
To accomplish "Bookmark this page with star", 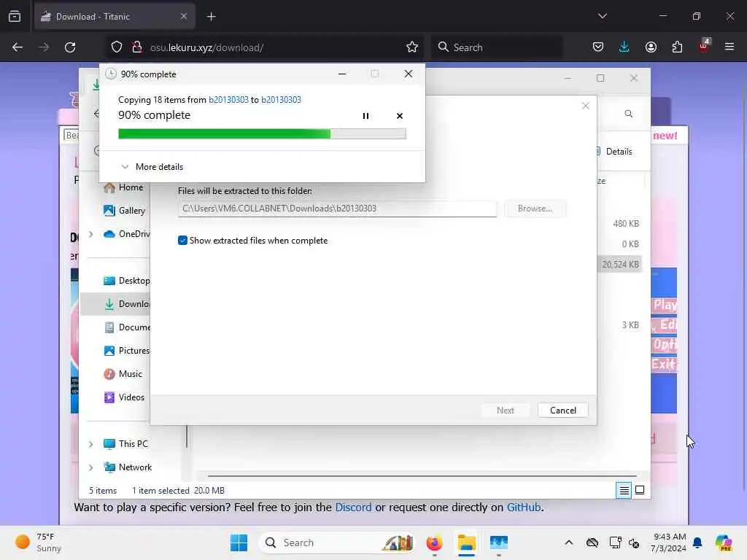I will (x=412, y=47).
